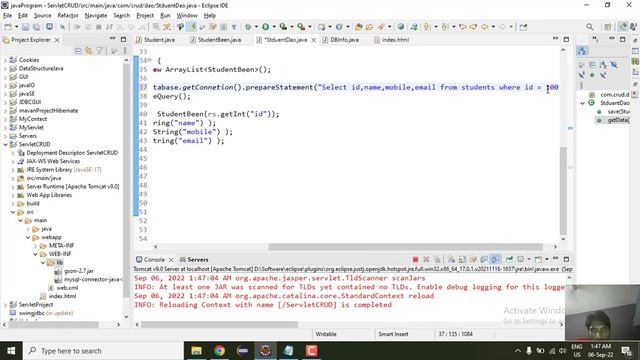Open Chrome from the taskbar
The height and width of the screenshot is (360, 640).
pos(220,351)
